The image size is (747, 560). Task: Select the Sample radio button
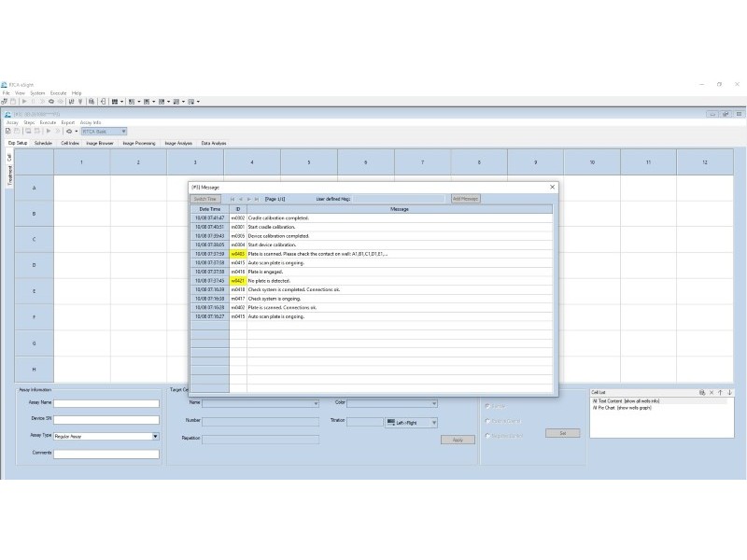pyautogui.click(x=487, y=406)
